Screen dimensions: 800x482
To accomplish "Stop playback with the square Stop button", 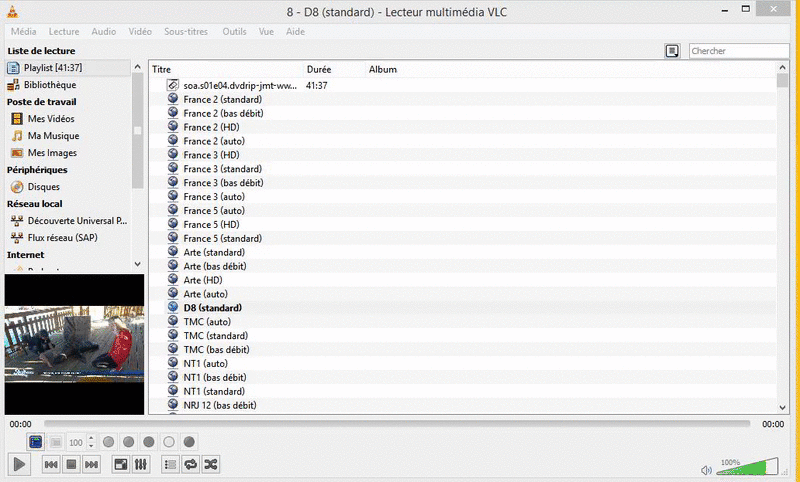I will pos(71,464).
